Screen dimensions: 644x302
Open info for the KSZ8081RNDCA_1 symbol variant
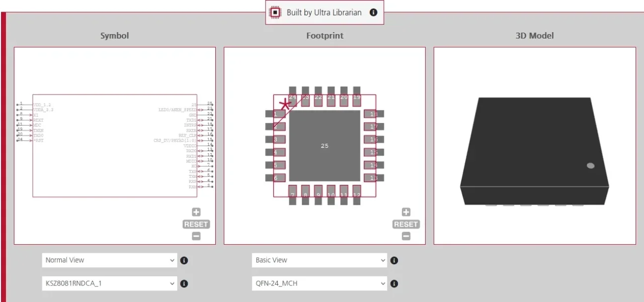(x=184, y=283)
